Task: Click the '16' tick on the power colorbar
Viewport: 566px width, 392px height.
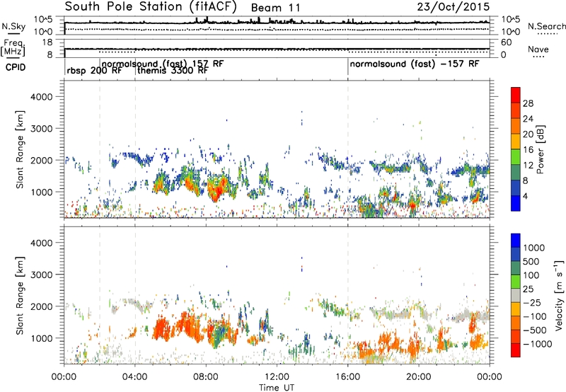Action: click(x=528, y=150)
